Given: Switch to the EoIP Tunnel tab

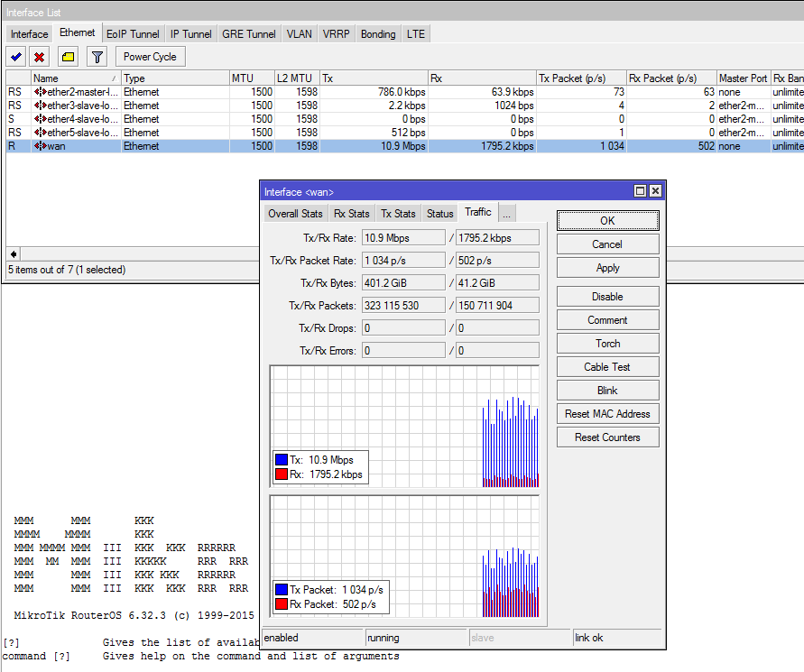Looking at the screenshot, I should tap(133, 34).
